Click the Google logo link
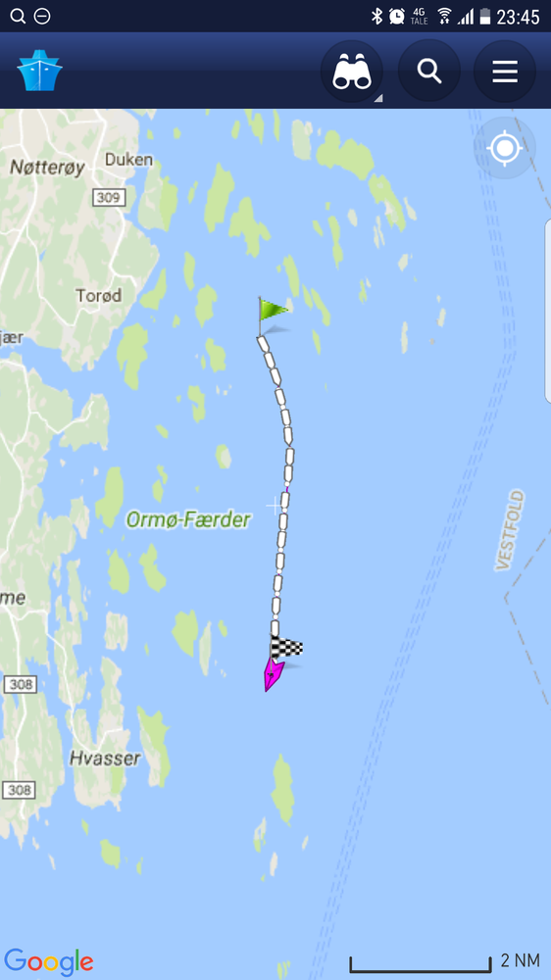Image resolution: width=551 pixels, height=980 pixels. click(49, 961)
